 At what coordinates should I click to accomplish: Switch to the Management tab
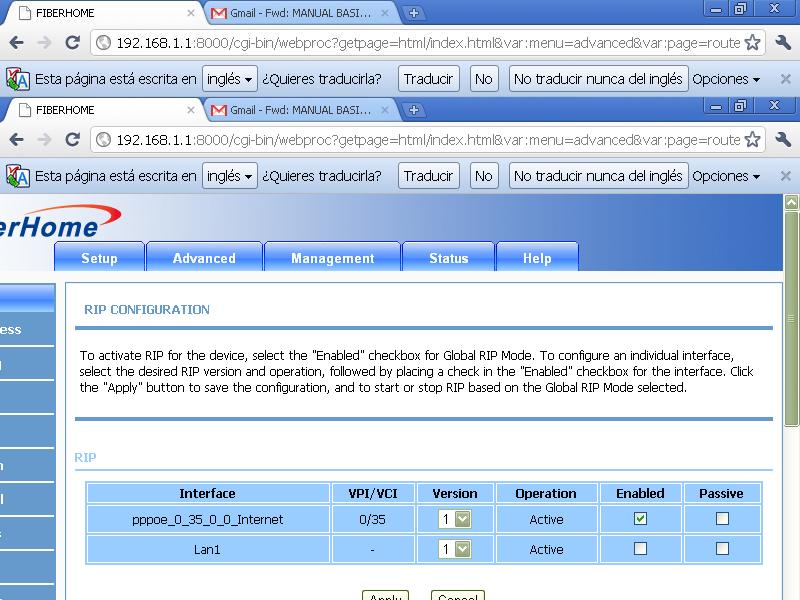332,257
